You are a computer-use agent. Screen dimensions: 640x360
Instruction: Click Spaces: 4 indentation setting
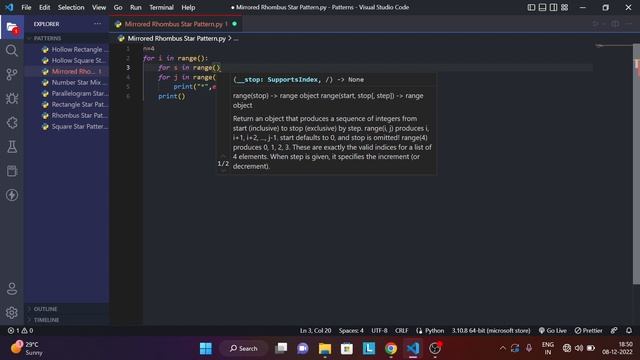(x=351, y=331)
